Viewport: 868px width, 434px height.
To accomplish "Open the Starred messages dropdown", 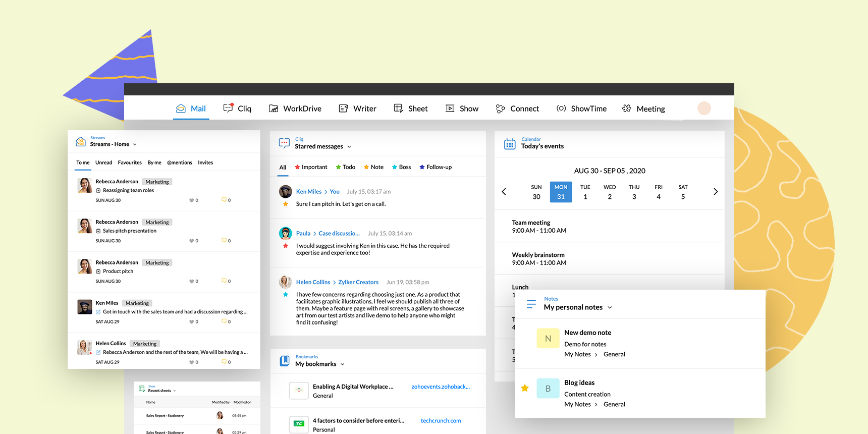I will [349, 147].
